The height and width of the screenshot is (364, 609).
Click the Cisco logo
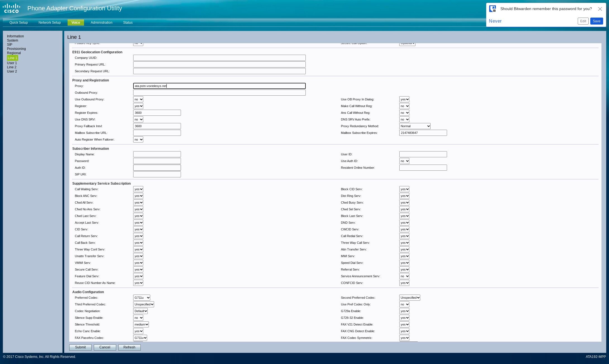pos(11,8)
